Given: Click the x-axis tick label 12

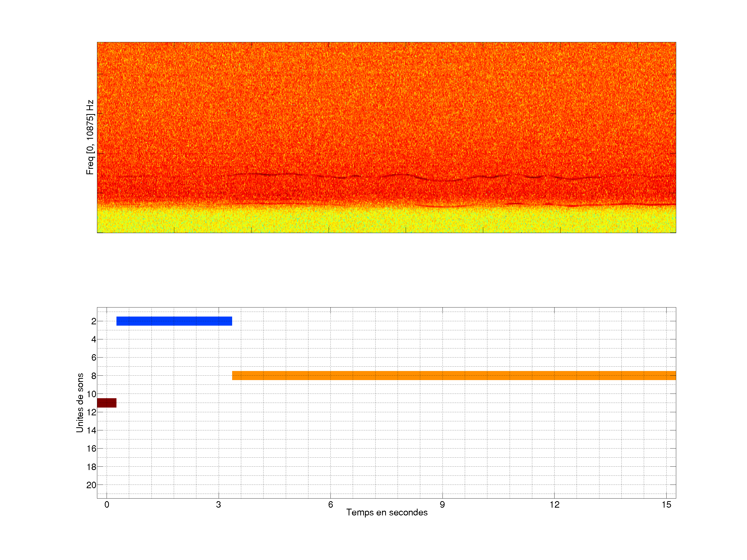Looking at the screenshot, I should click(554, 505).
